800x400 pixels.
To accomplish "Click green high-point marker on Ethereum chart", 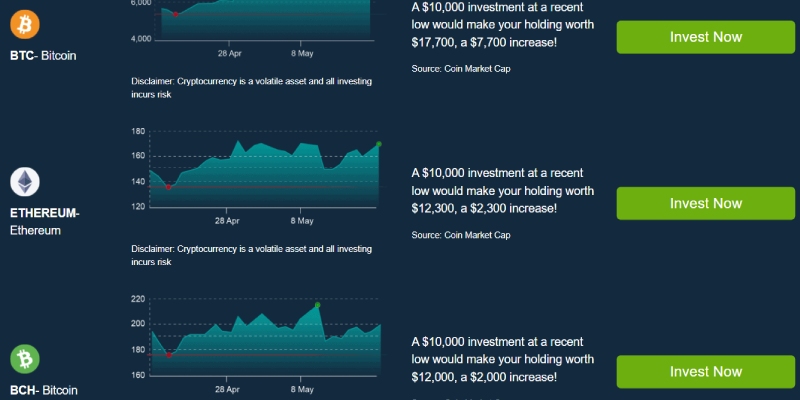I will tap(379, 144).
